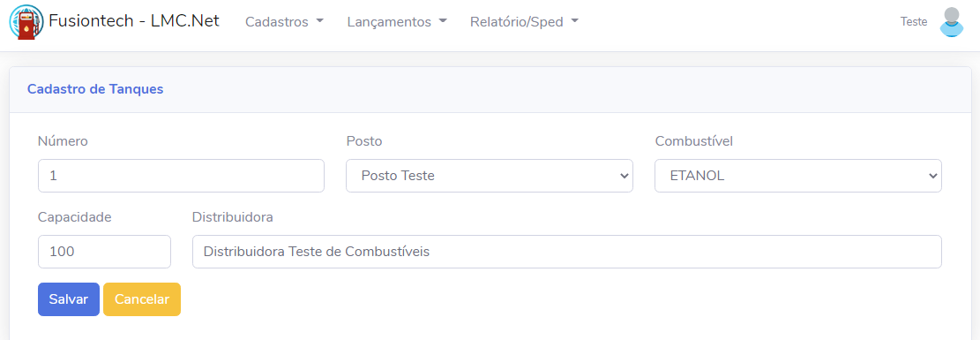Open the ETANOL fuel select box
The width and height of the screenshot is (980, 340).
tap(798, 176)
